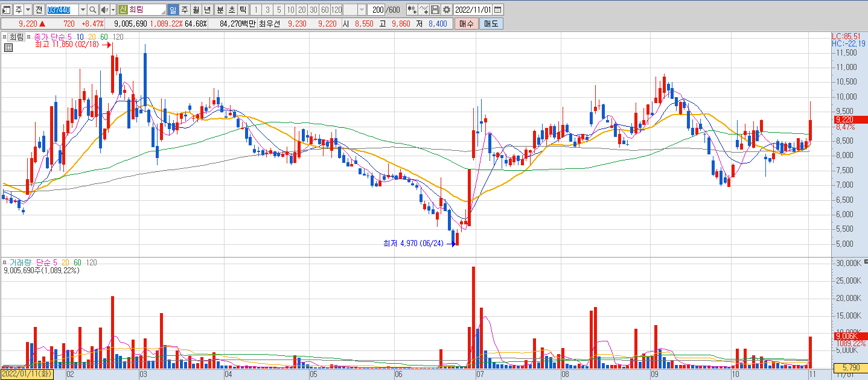Click the green 60 MA color label

click(104, 37)
